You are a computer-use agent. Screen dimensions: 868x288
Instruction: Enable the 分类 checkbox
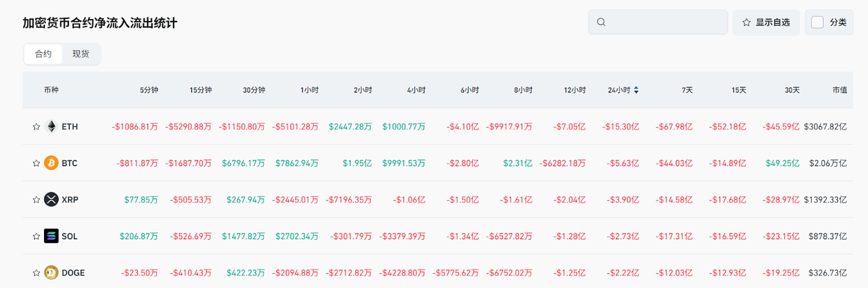(818, 22)
